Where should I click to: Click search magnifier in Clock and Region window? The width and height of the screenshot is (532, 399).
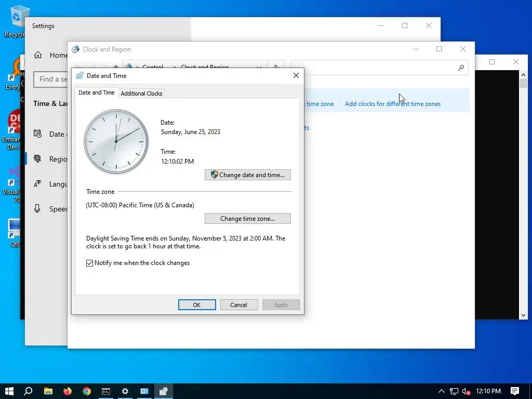tap(461, 68)
